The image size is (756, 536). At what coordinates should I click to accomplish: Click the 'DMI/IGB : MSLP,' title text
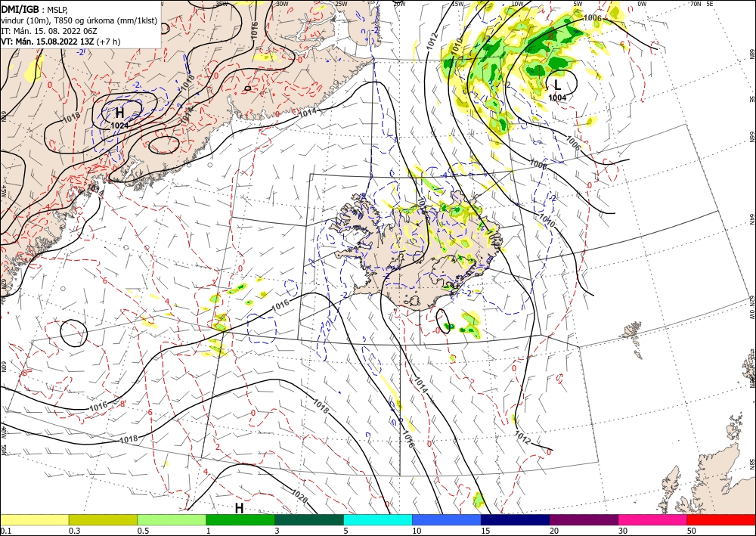pyautogui.click(x=34, y=10)
